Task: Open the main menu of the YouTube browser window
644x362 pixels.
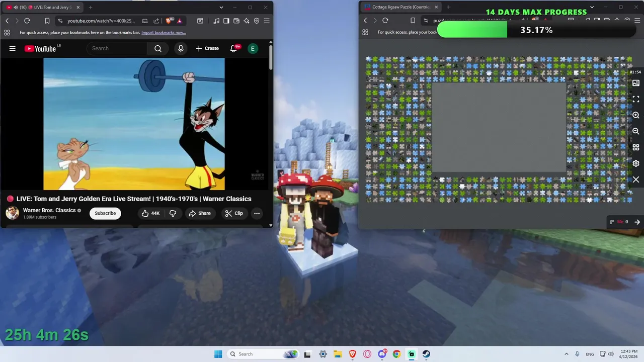Action: 267,21
